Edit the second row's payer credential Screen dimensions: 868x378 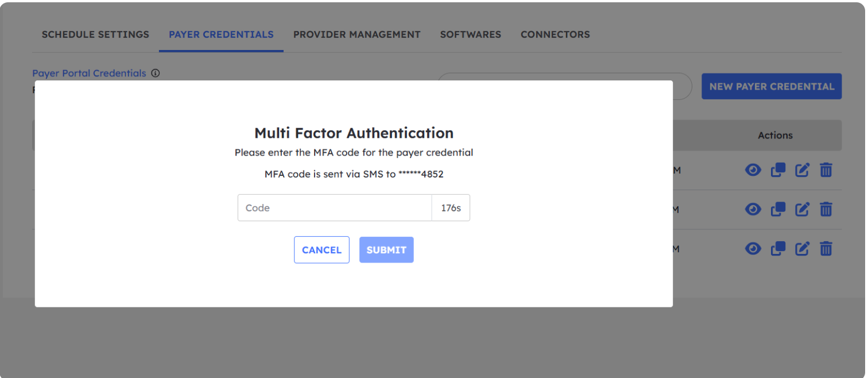click(x=802, y=209)
